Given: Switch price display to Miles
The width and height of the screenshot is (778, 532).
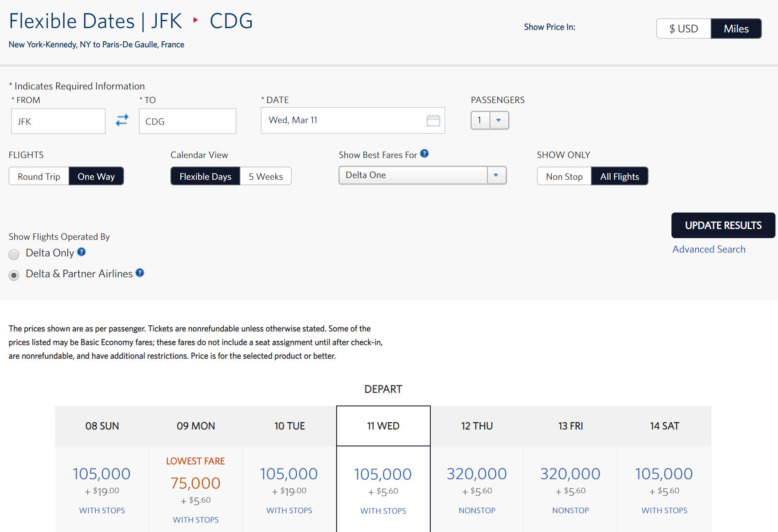Looking at the screenshot, I should click(x=736, y=29).
